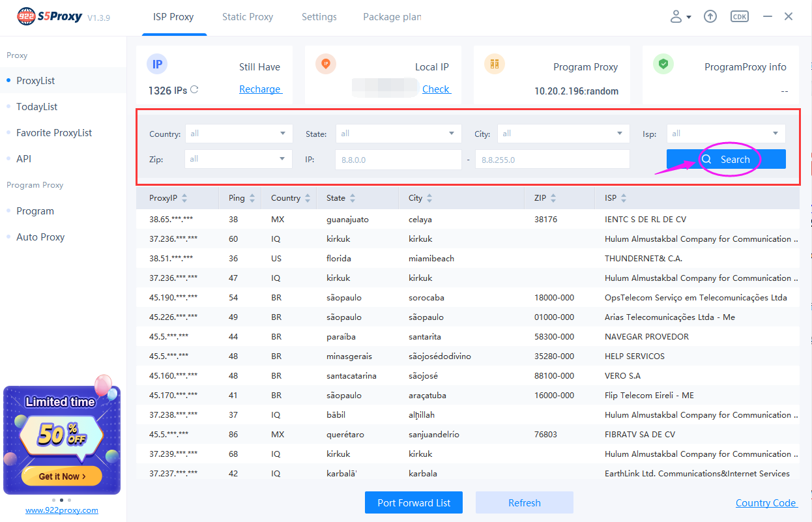This screenshot has height=522, width=812.
Task: Click the CDK icon in the titlebar
Action: (x=739, y=16)
